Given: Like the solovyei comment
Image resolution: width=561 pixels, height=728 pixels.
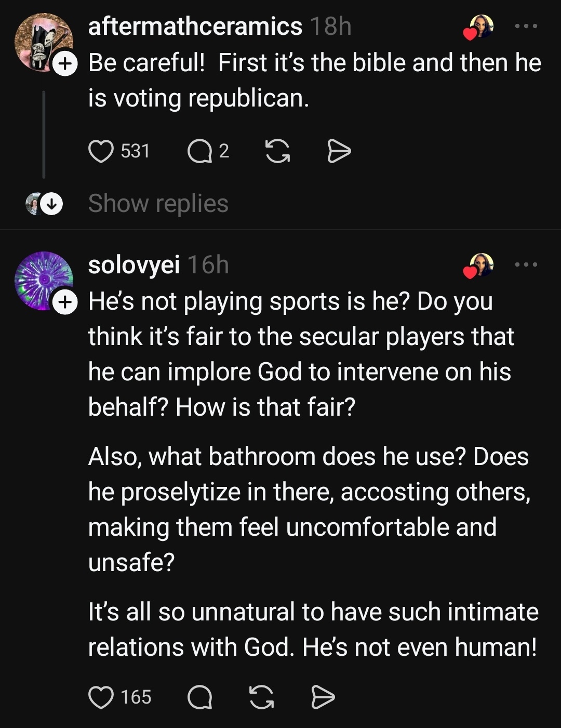Looking at the screenshot, I should (x=101, y=697).
